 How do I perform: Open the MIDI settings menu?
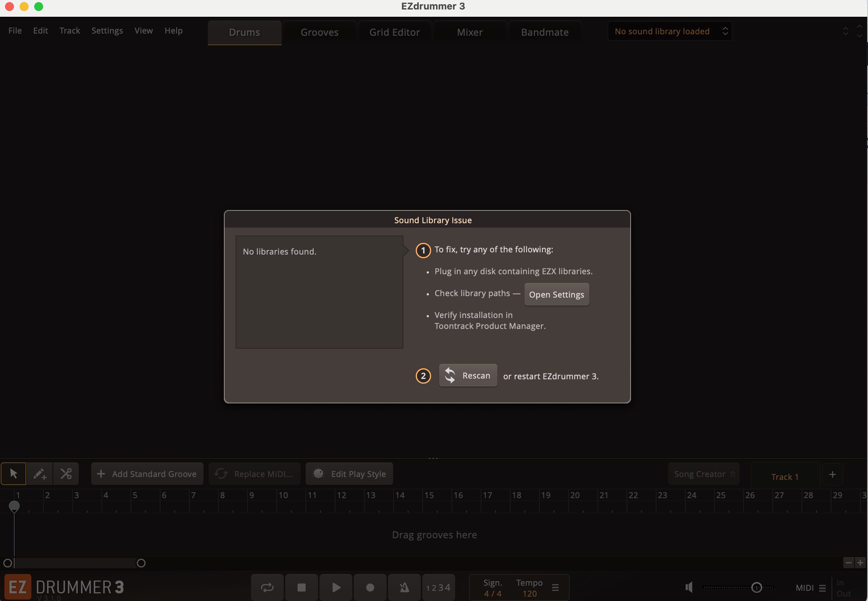822,588
